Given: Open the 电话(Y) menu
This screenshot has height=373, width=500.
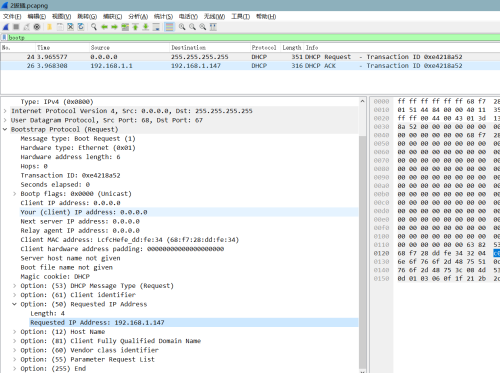Looking at the screenshot, I should pyautogui.click(x=188, y=16).
